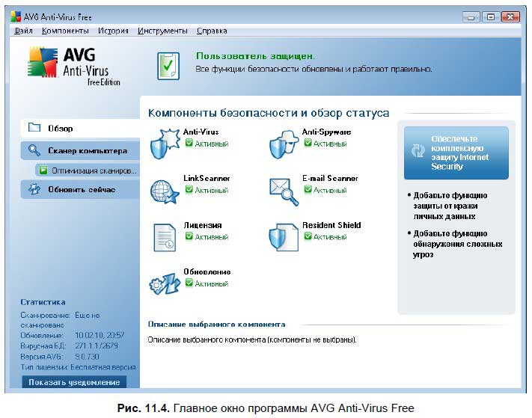Click the magnifier icon in Сканер компьютера
This screenshot has height=418, width=532.
(34, 150)
